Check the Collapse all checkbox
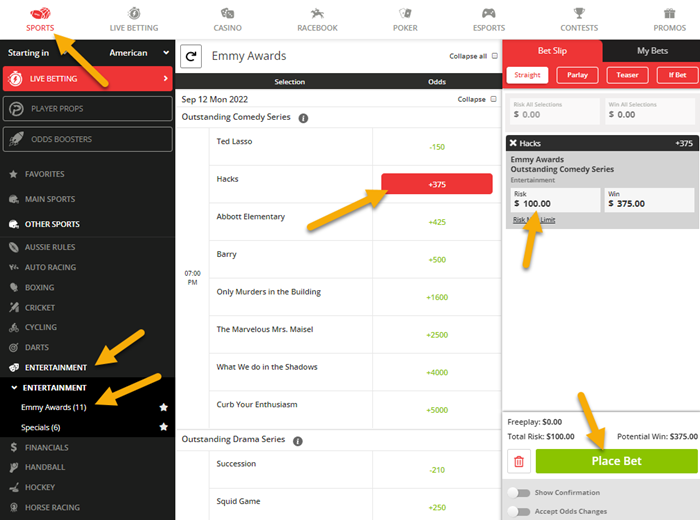Image resolution: width=700 pixels, height=520 pixels. click(495, 57)
